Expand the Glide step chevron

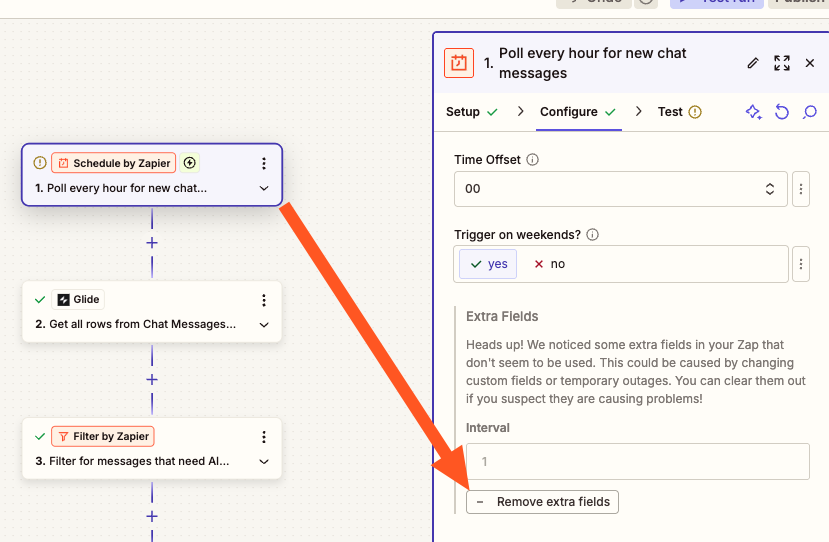(x=264, y=325)
